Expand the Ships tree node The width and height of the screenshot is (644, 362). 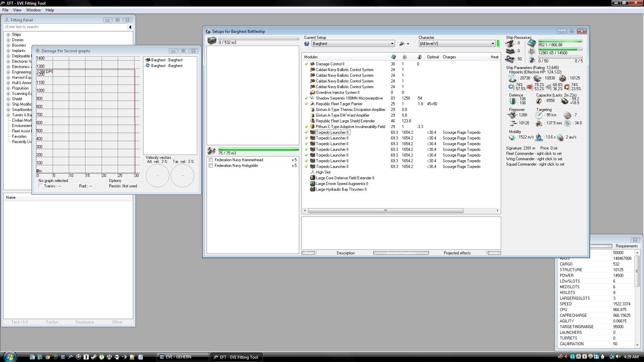(x=8, y=35)
